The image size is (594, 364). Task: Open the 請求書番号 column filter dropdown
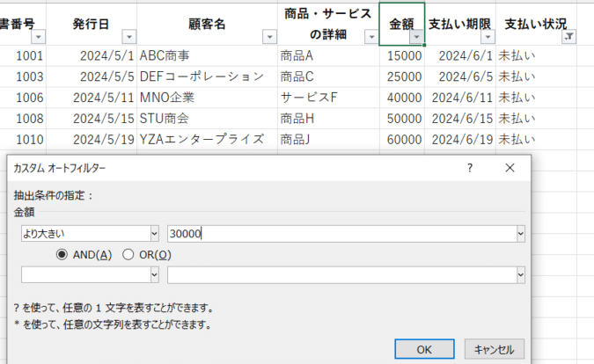tap(37, 37)
